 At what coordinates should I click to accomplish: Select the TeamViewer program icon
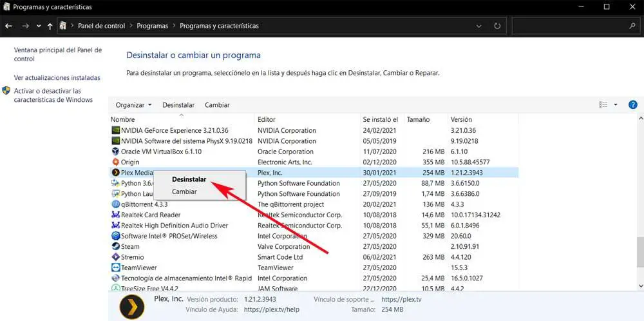point(115,267)
